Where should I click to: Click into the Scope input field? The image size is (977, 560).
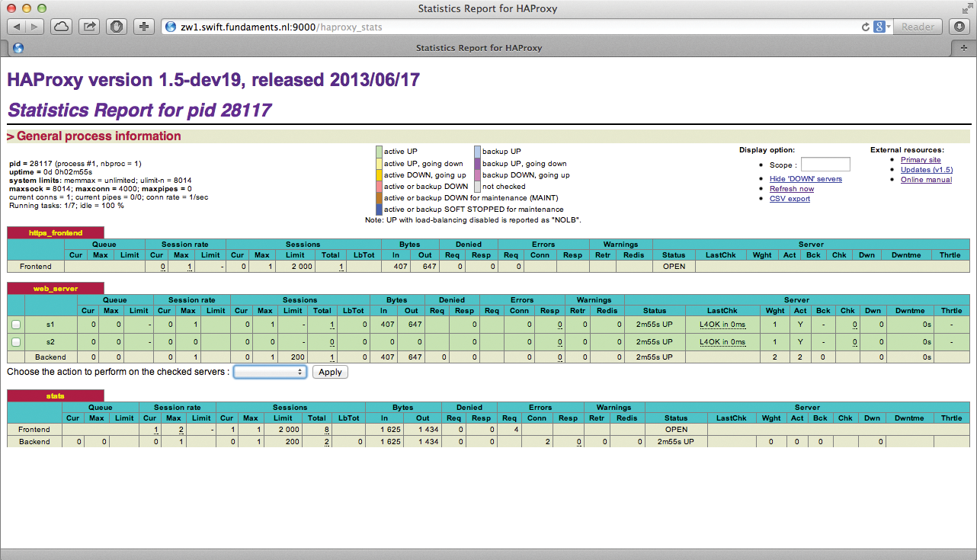click(x=825, y=165)
